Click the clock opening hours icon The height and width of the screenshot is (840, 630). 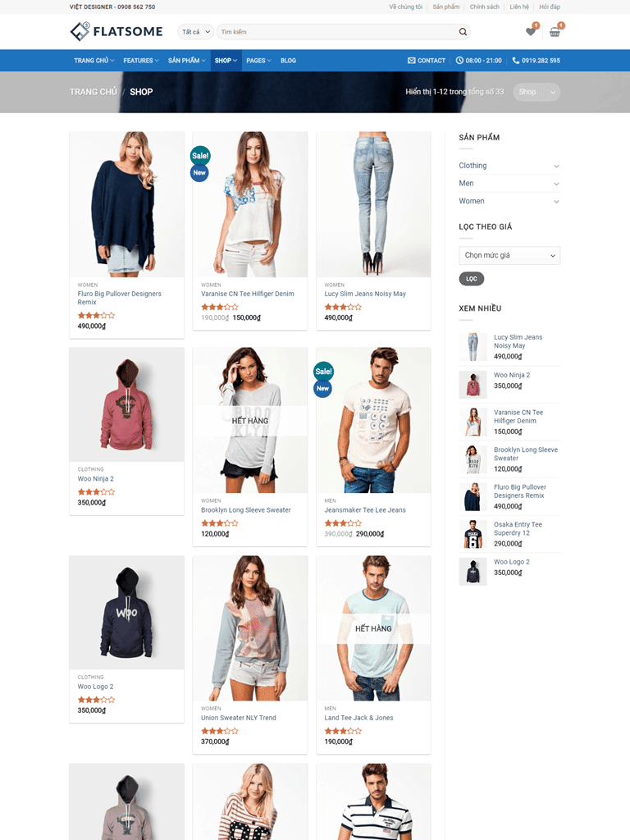[x=459, y=61]
